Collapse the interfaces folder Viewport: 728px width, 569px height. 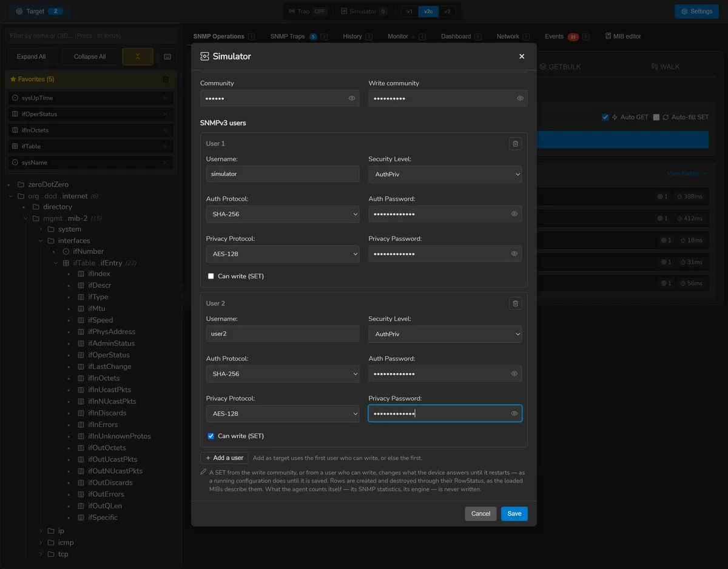(x=41, y=241)
